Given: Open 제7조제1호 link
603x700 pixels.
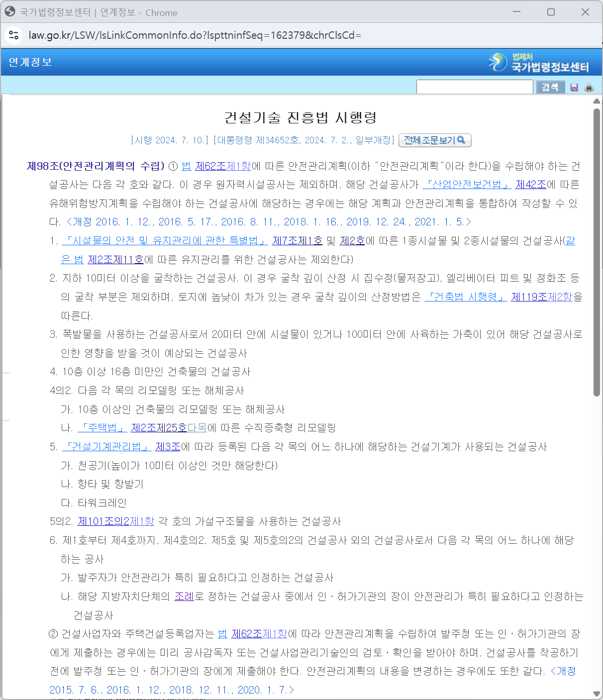Looking at the screenshot, I should [298, 241].
